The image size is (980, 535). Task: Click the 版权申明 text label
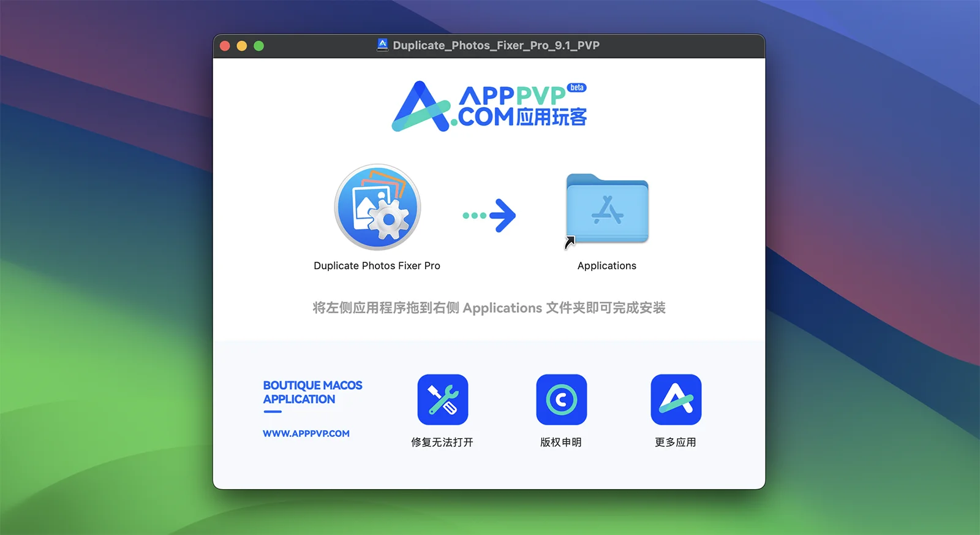click(561, 442)
